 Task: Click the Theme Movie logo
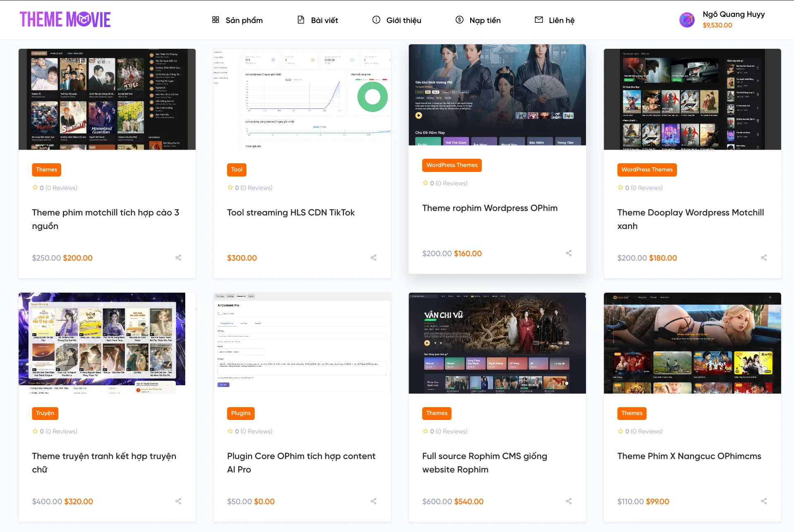tap(65, 19)
